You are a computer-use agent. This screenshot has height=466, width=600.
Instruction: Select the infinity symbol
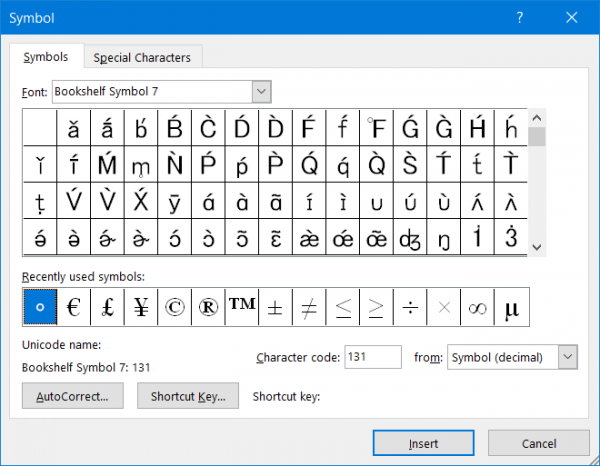478,308
